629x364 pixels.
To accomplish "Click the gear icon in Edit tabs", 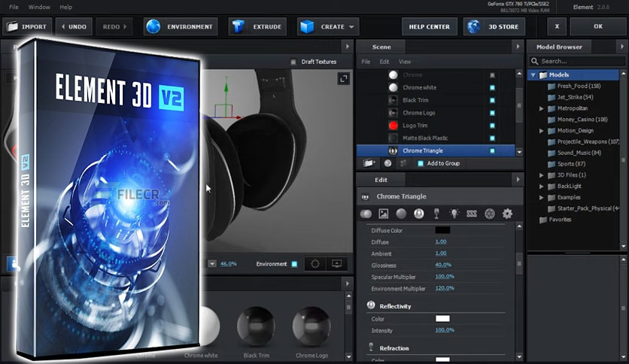I will [x=507, y=214].
